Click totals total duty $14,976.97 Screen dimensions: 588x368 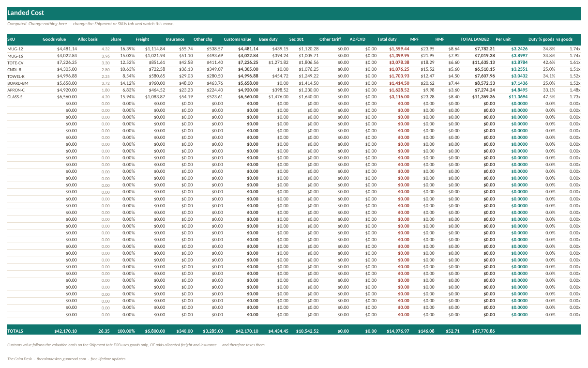(398, 331)
